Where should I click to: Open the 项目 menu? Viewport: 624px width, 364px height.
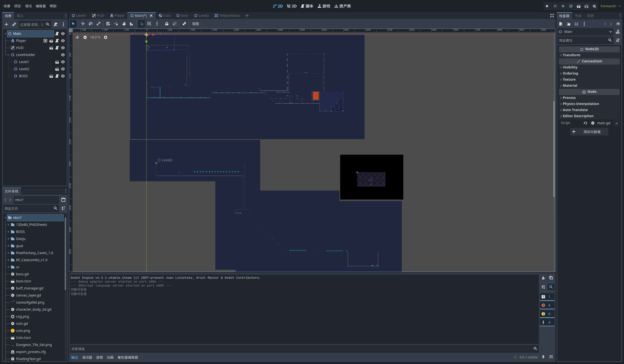17,6
